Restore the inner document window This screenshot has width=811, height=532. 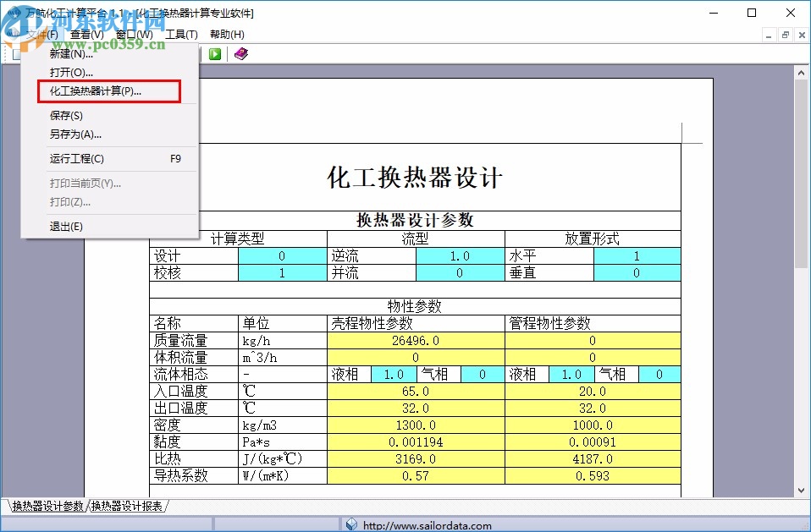click(x=785, y=36)
